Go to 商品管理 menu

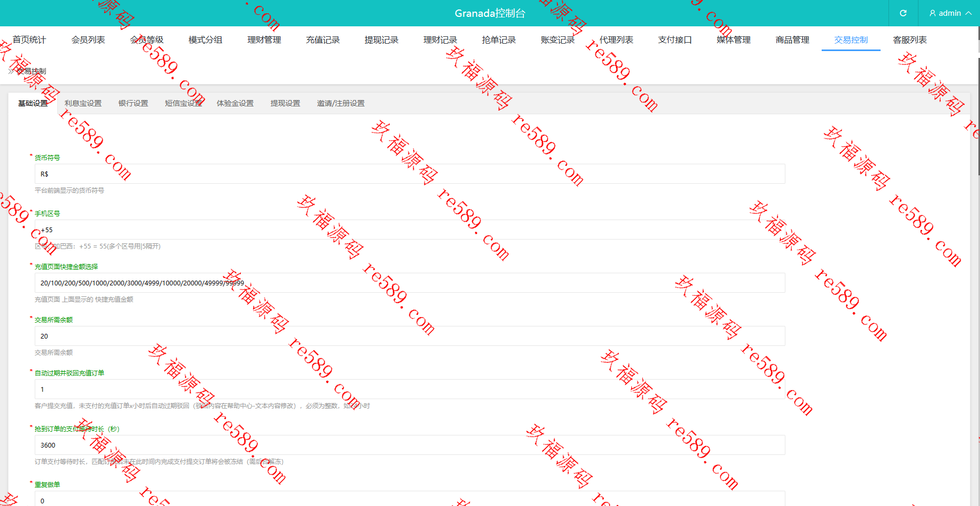pos(792,39)
